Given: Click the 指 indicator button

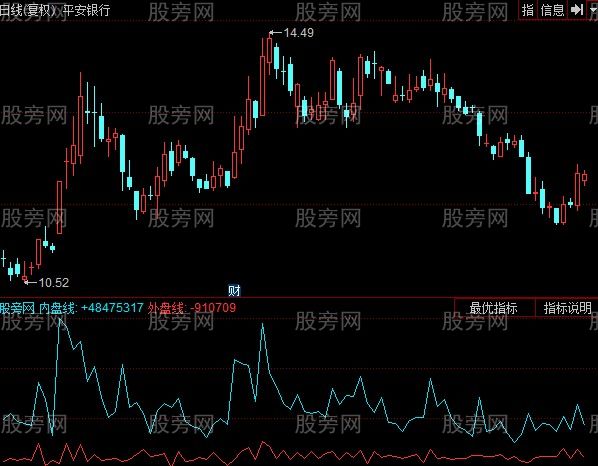Looking at the screenshot, I should [x=528, y=10].
